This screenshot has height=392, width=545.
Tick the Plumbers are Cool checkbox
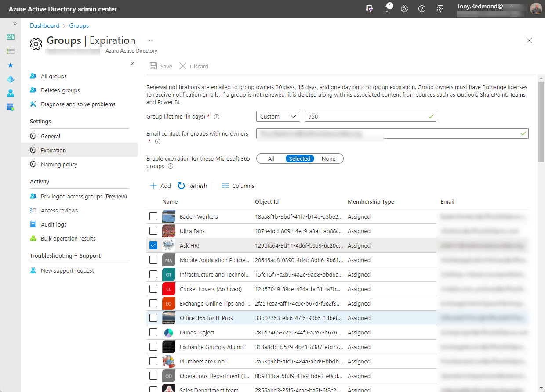click(153, 361)
